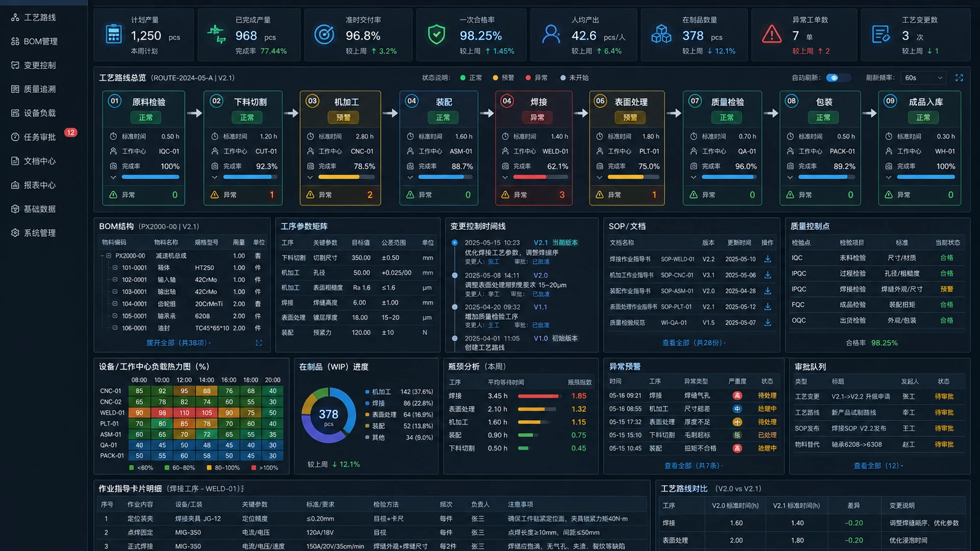
Task: Click the >100% heatmap legend swatch
Action: [254, 468]
